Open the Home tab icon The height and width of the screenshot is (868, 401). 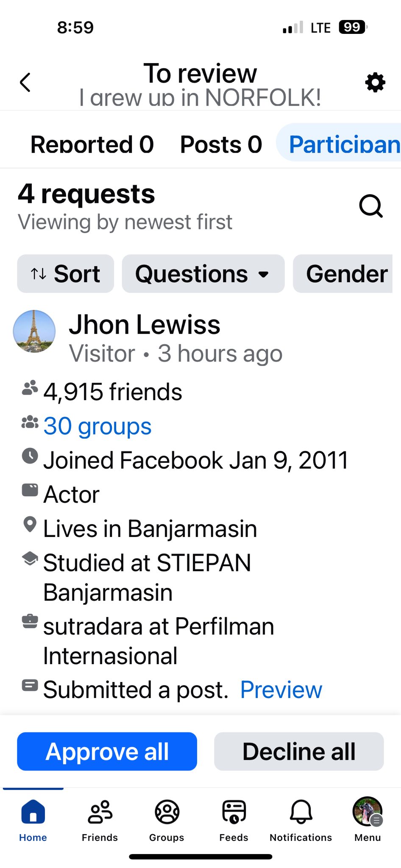(x=33, y=812)
